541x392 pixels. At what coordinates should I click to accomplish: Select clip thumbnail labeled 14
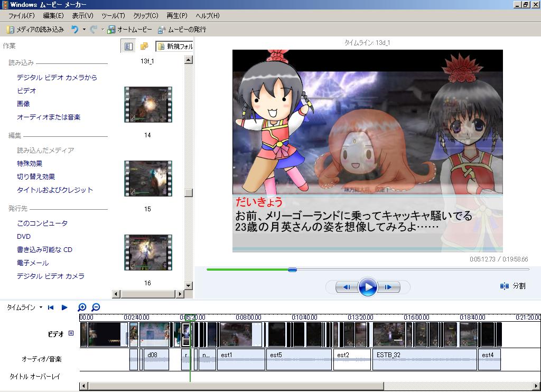(x=148, y=105)
